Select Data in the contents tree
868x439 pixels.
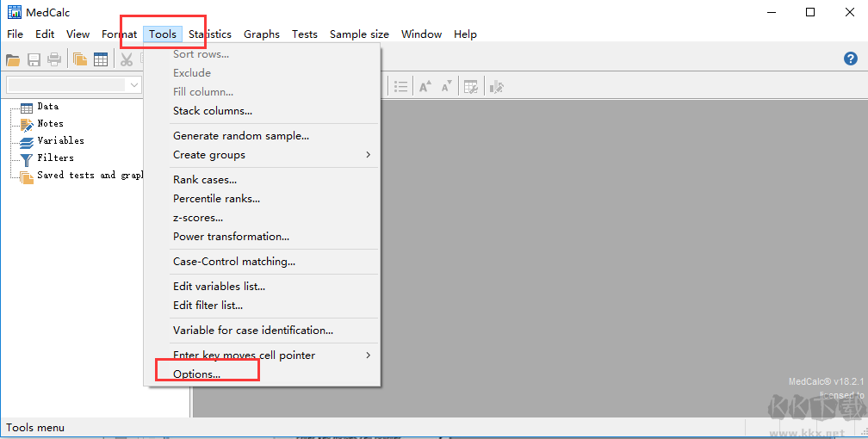[47, 106]
